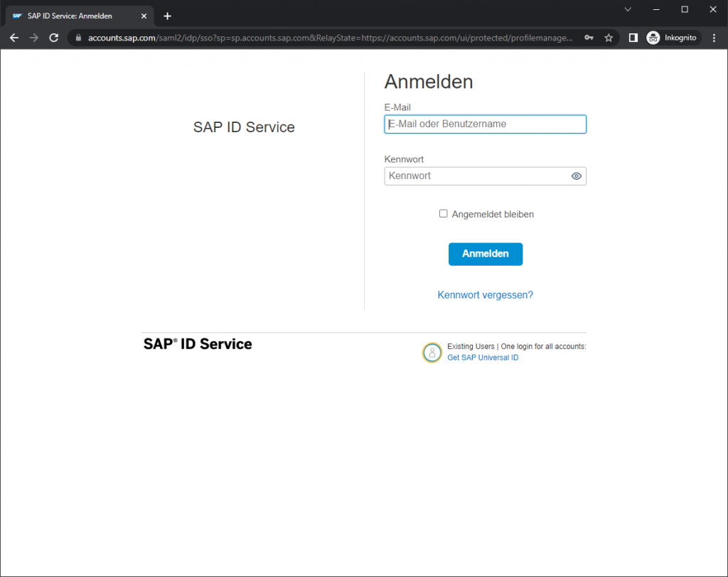Click inside the E-Mail input field
The image size is (728, 577).
[486, 124]
